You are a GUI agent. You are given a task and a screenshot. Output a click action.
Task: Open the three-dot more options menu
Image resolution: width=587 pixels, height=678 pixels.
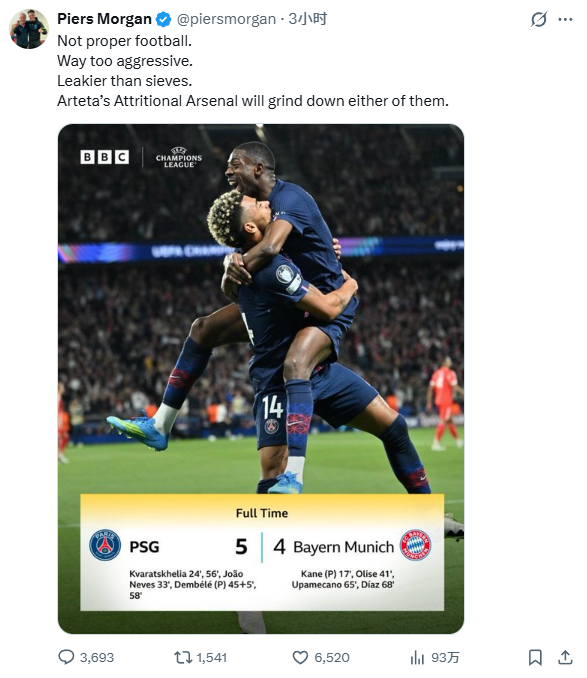pyautogui.click(x=565, y=19)
